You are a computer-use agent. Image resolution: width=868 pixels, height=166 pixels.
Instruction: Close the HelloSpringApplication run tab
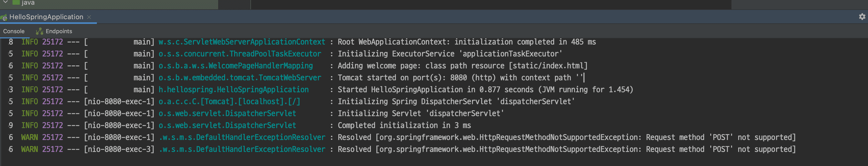click(x=89, y=17)
